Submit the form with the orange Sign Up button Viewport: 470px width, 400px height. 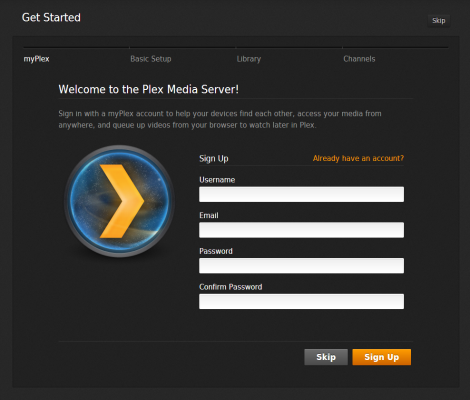pyautogui.click(x=382, y=357)
